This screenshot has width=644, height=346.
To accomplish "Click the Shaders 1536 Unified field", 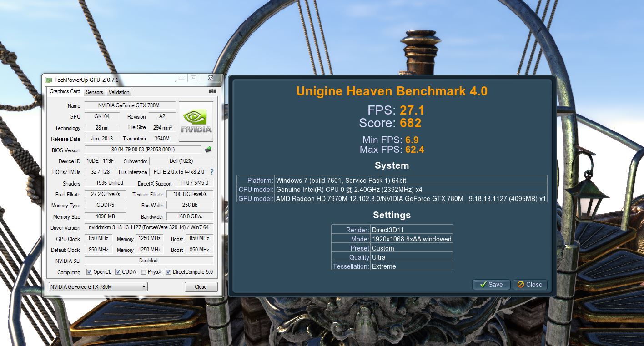I will click(110, 183).
